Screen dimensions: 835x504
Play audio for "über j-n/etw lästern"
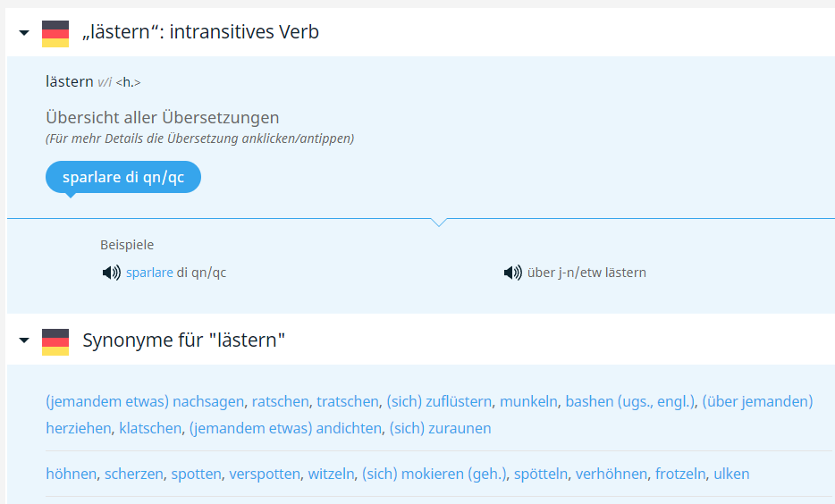(x=512, y=273)
